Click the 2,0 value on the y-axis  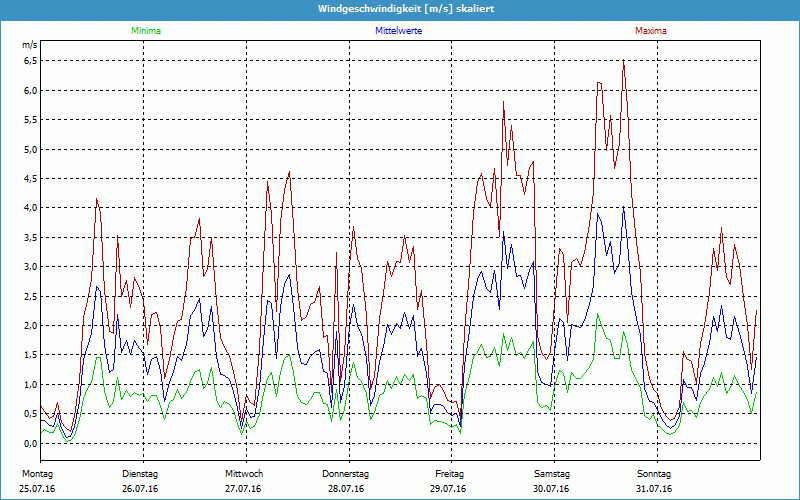pos(31,326)
